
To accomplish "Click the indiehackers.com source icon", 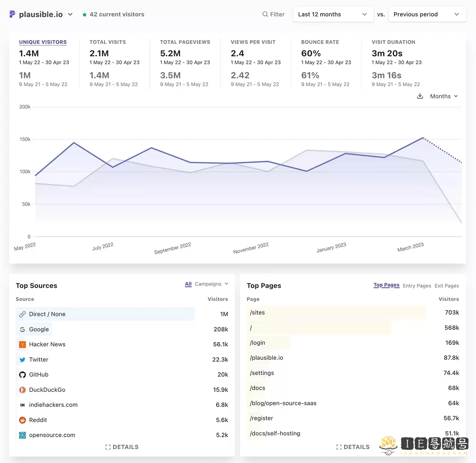I will [22, 405].
